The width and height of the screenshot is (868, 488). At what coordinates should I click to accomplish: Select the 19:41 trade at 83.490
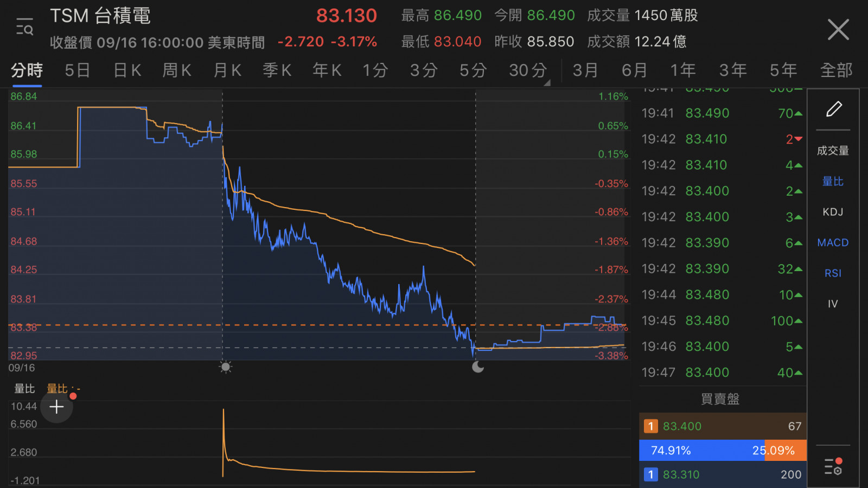tap(722, 113)
